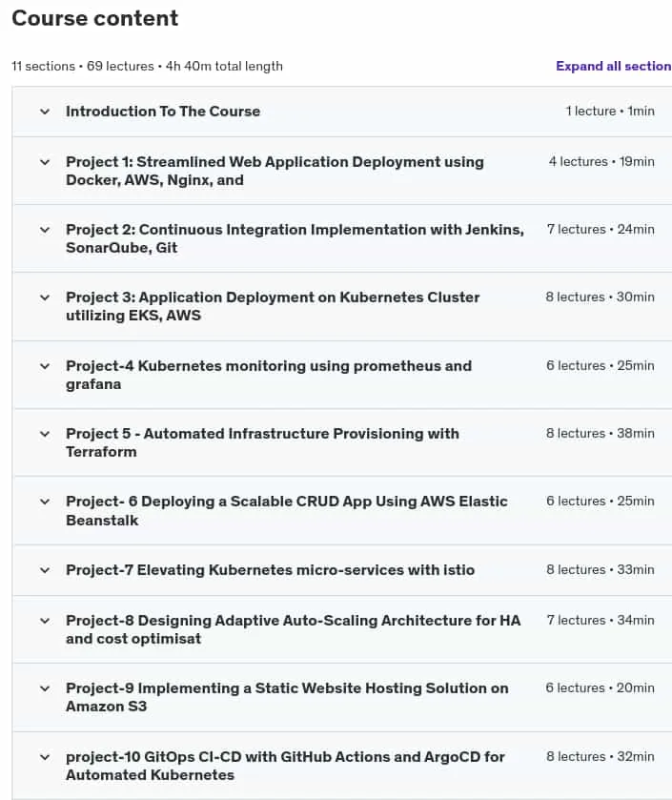The image size is (672, 800).
Task: Open Project-9 Amazon S3 section chevron
Action: click(x=45, y=688)
